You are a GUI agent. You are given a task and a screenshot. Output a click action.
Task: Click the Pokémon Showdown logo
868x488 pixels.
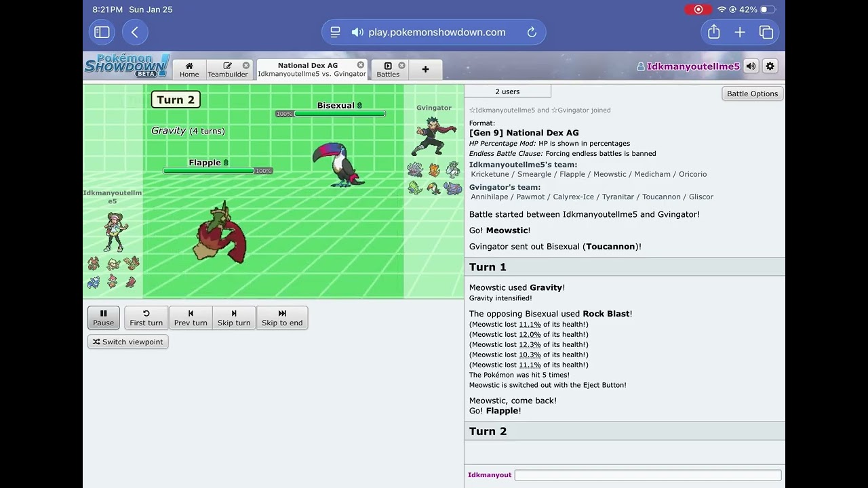(127, 66)
